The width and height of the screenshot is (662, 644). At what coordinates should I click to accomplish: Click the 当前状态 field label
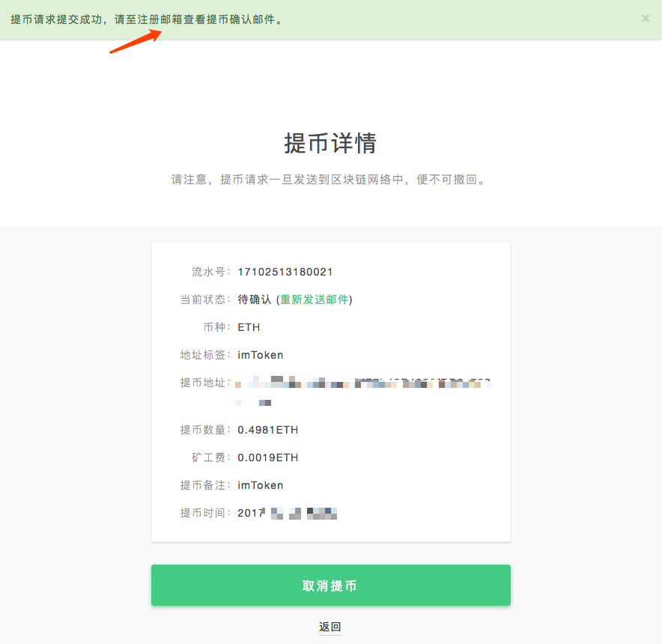pyautogui.click(x=204, y=300)
